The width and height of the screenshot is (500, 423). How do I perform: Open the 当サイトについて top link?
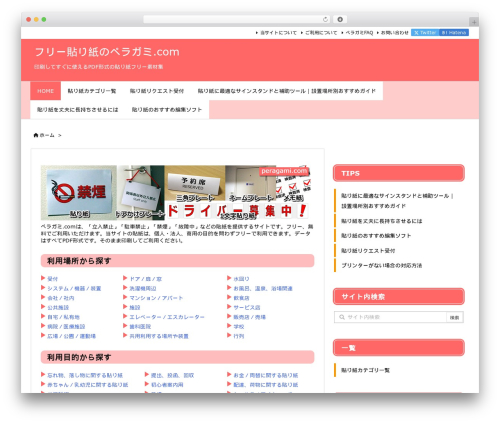[278, 33]
